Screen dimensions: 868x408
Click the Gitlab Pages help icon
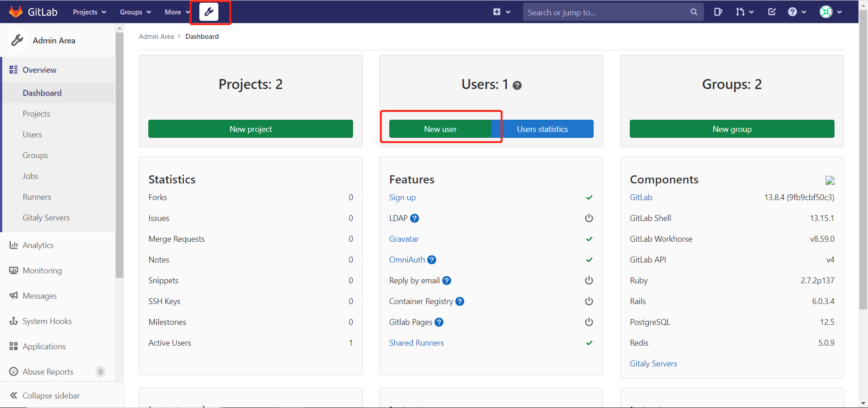tap(439, 322)
